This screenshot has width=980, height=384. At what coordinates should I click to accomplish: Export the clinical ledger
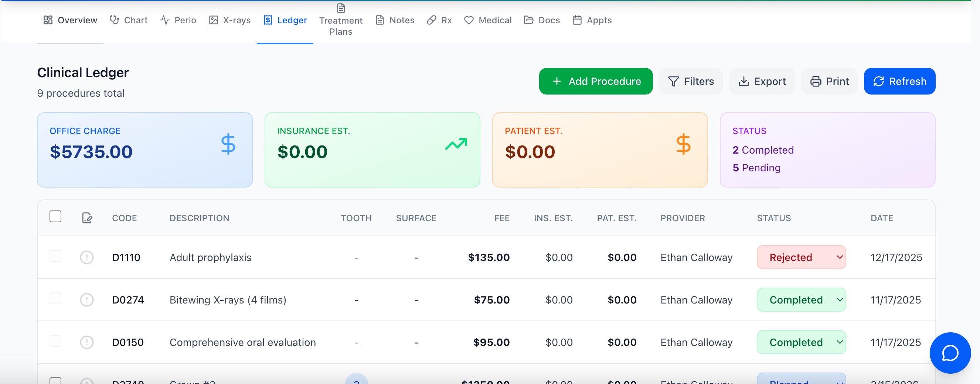pos(762,81)
